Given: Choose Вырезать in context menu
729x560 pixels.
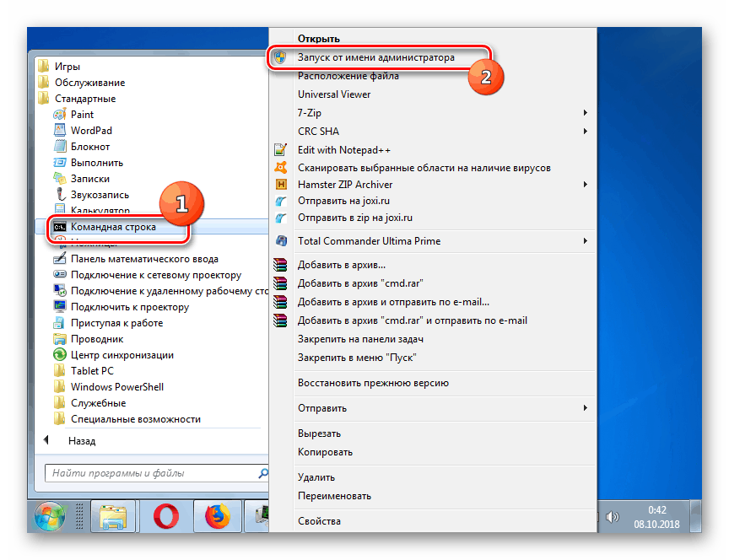Looking at the screenshot, I should coord(320,433).
